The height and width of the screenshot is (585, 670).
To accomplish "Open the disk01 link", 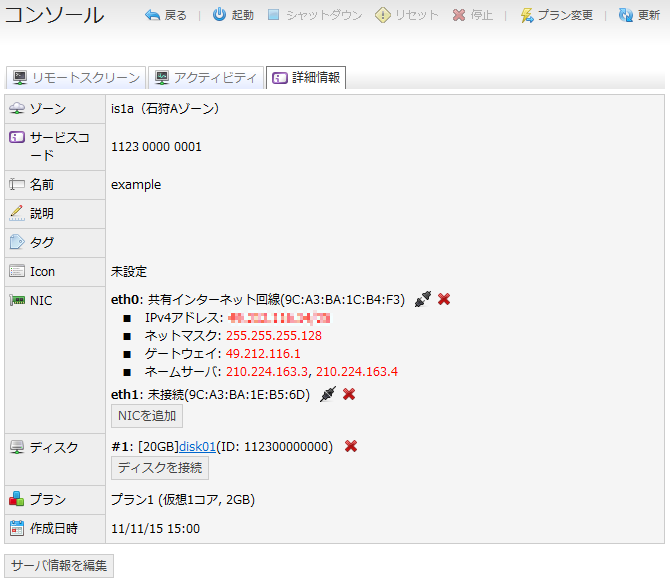I will [197, 446].
